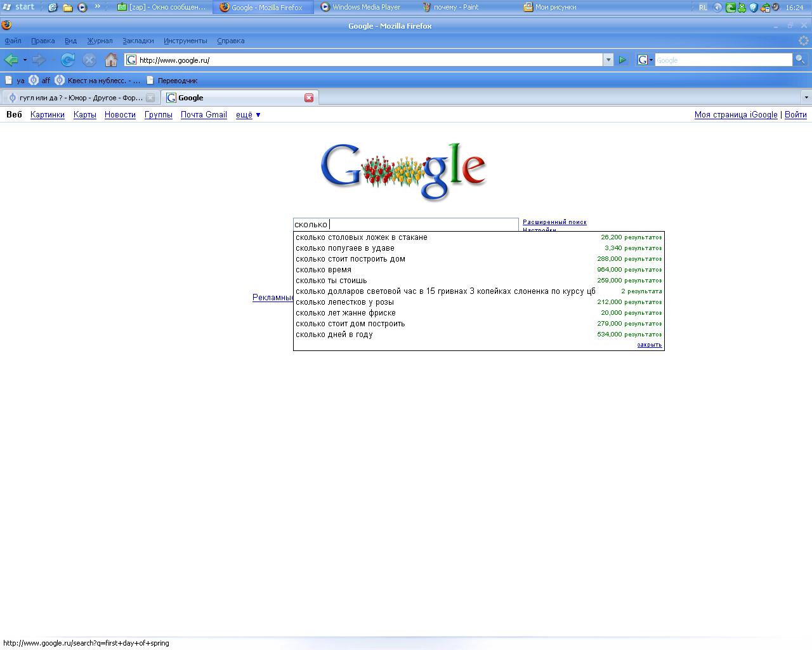Open the Почта Gmail link

click(x=204, y=115)
